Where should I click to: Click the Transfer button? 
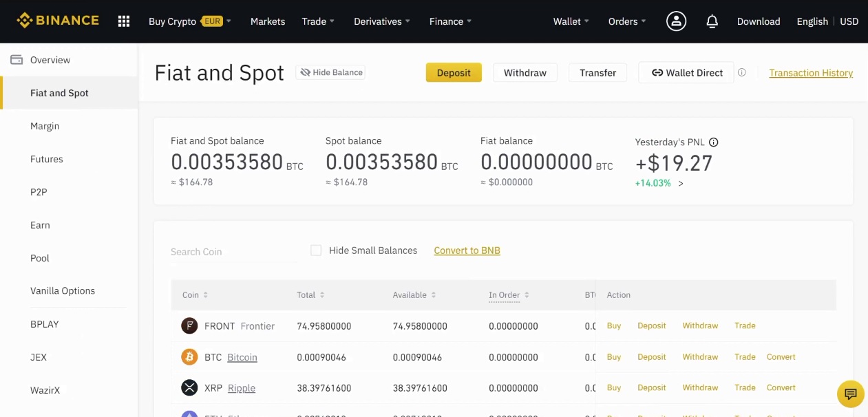pyautogui.click(x=597, y=72)
